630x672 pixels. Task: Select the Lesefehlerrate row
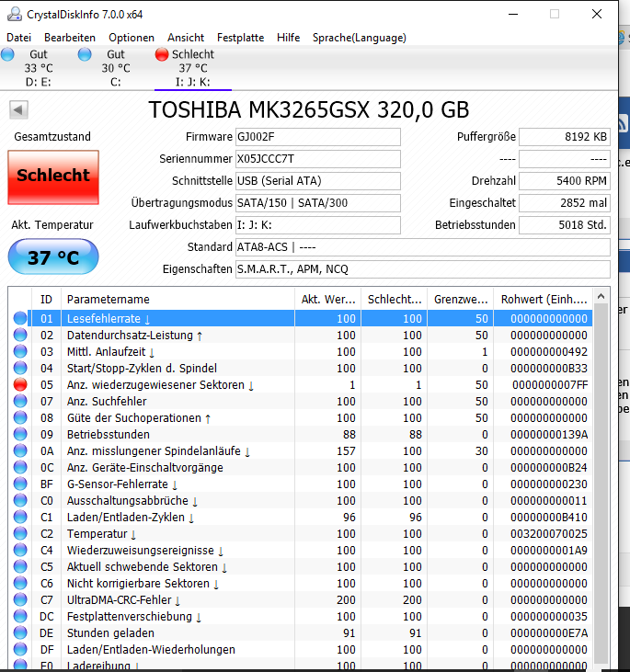(301, 318)
